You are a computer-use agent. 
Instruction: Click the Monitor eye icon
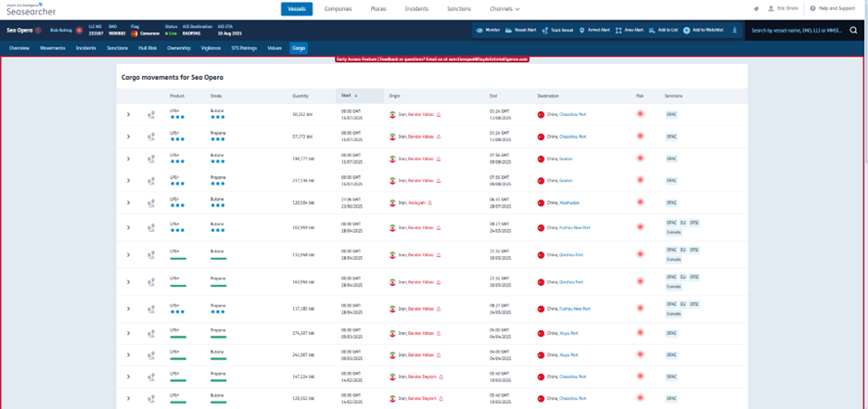tap(479, 30)
